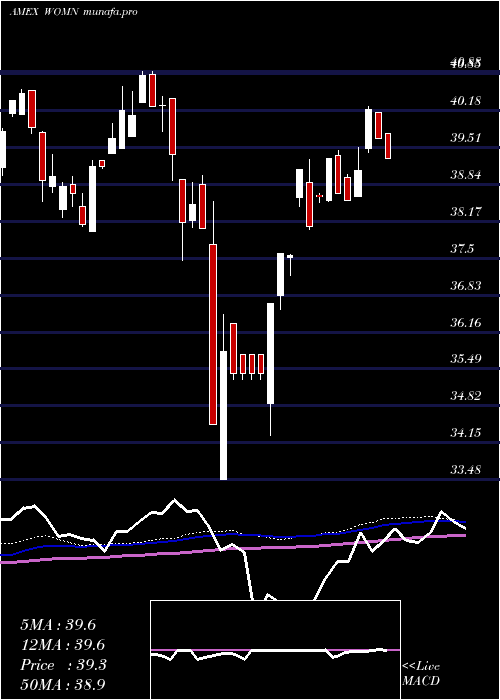This screenshot has height=700, width=500.
Task: Click the 39.51 price axis label
Action: pyautogui.click(x=466, y=138)
